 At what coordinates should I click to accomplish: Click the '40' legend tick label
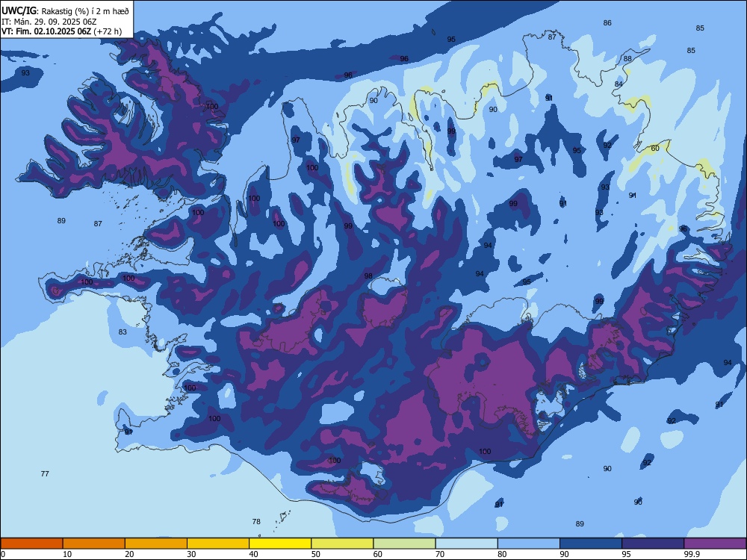coord(253,554)
